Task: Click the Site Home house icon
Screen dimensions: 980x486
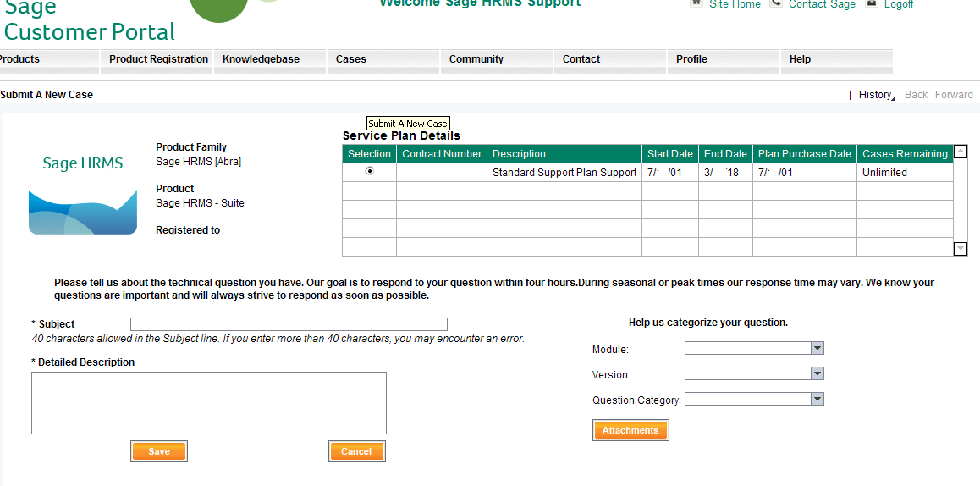Action: coord(696,3)
